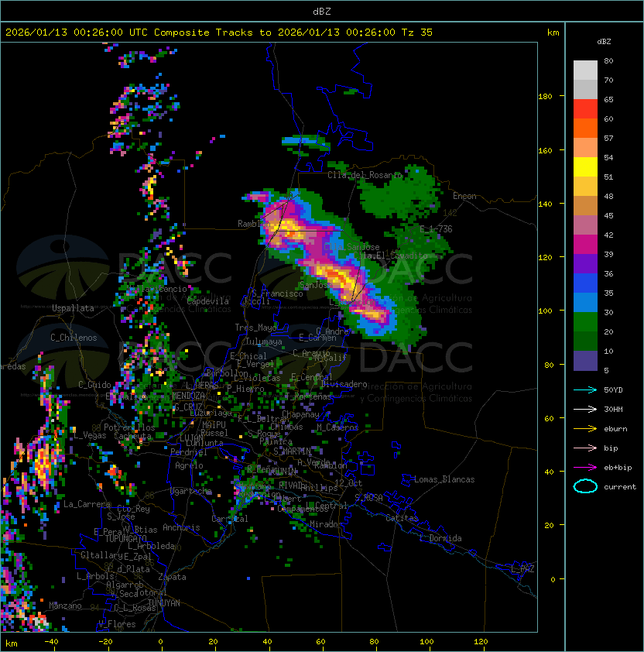The image size is (644, 652).
Task: Click the Manzano map label
Action: (x=65, y=606)
